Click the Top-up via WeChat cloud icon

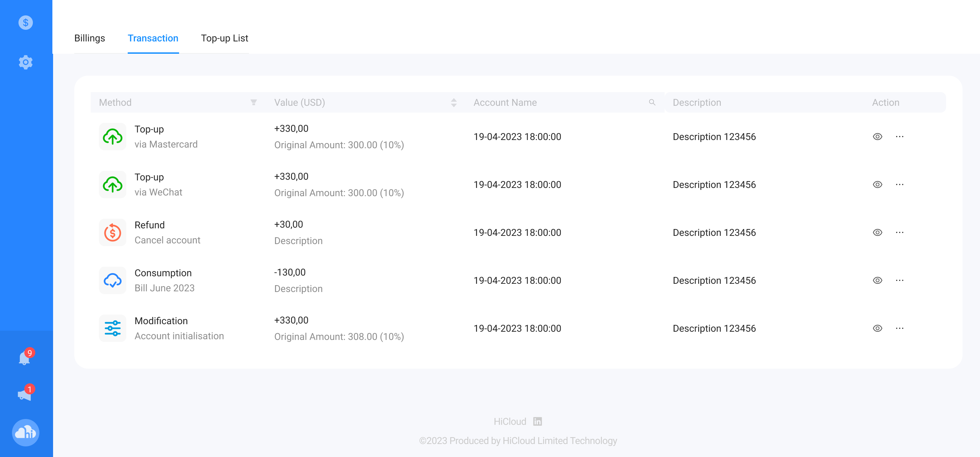113,185
